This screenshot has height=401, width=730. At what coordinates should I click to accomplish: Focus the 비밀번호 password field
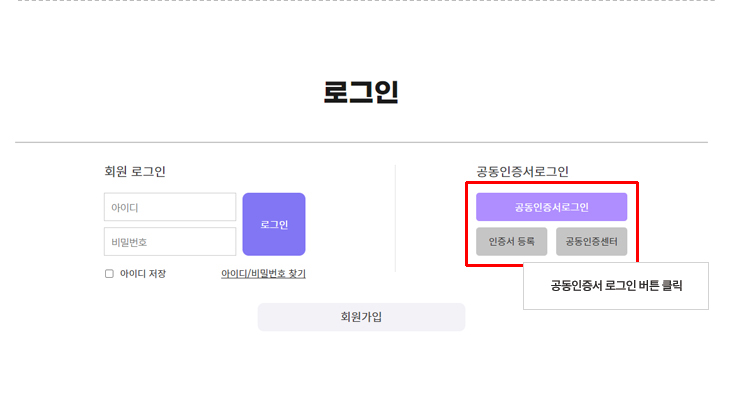point(170,241)
